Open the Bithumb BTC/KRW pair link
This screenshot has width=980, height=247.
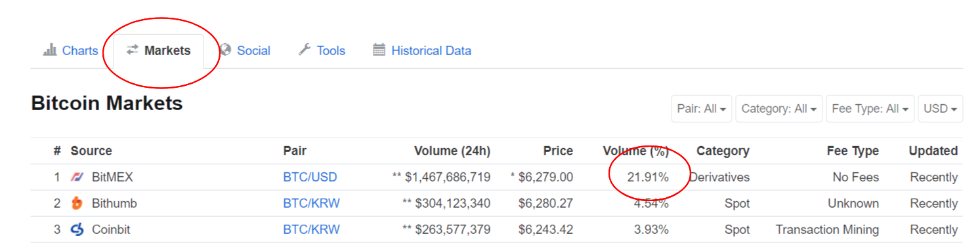(x=311, y=203)
